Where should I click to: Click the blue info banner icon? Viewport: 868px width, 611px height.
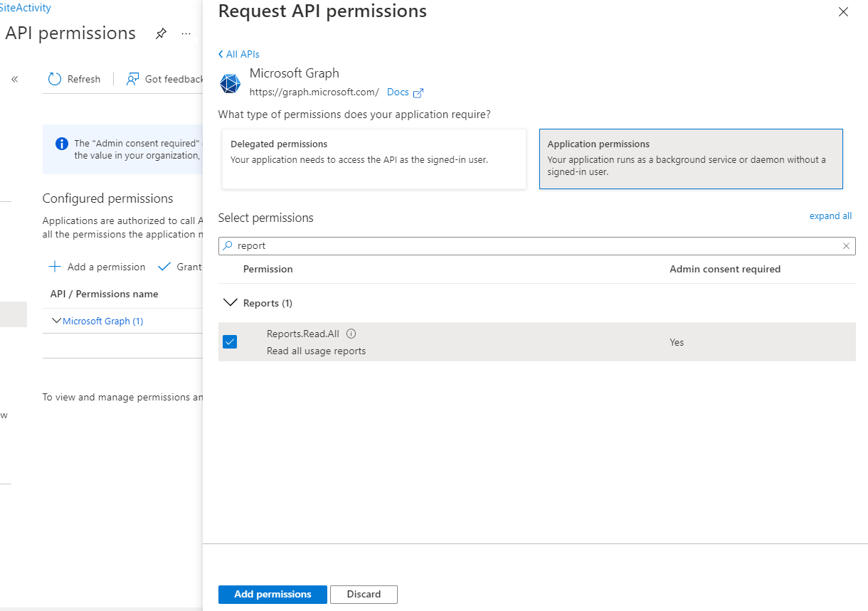[x=62, y=144]
